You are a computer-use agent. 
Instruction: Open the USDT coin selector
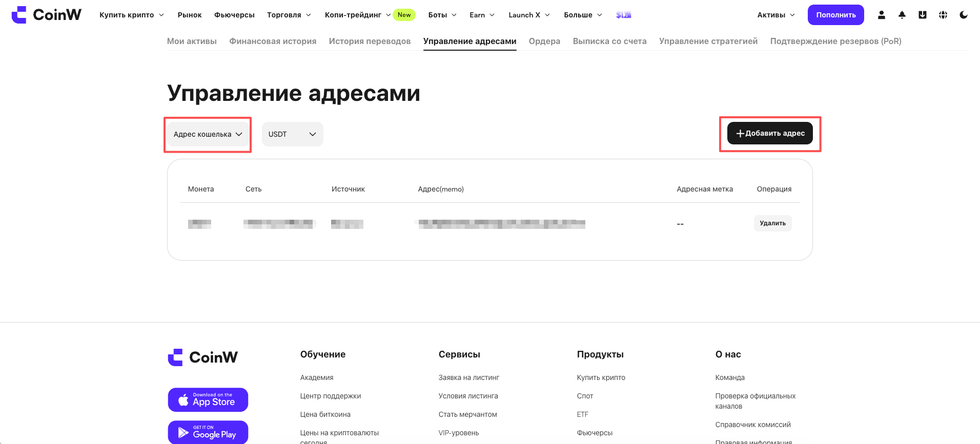pyautogui.click(x=292, y=134)
